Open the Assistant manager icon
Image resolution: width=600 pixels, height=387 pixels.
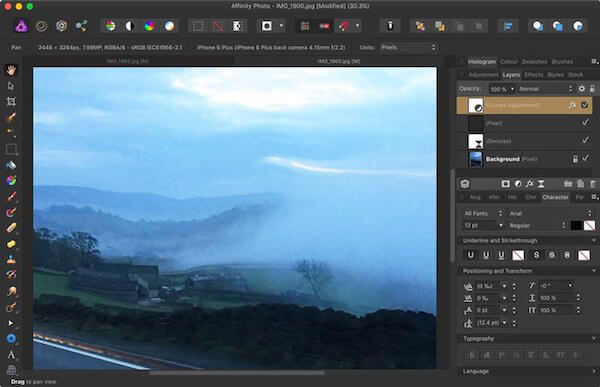390,26
